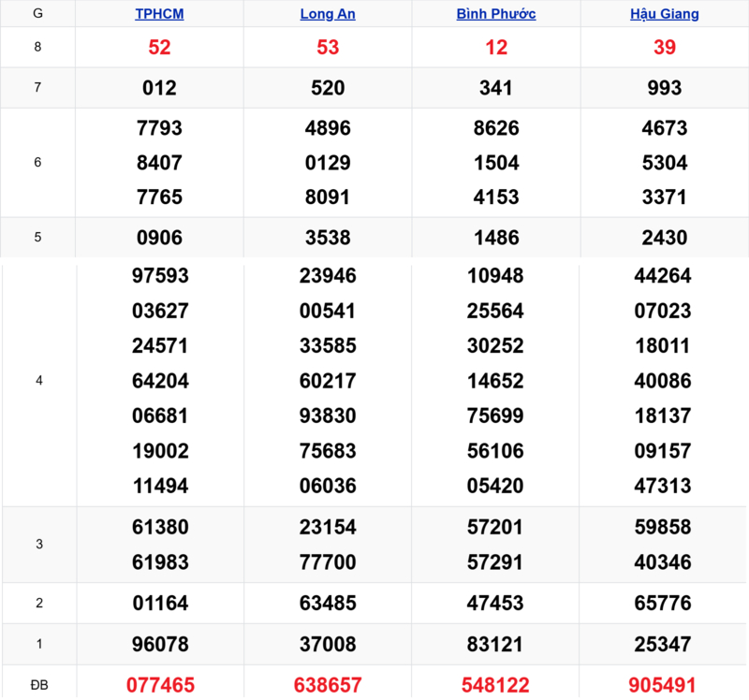
Task: Select the number 64204
Action: [x=160, y=381]
